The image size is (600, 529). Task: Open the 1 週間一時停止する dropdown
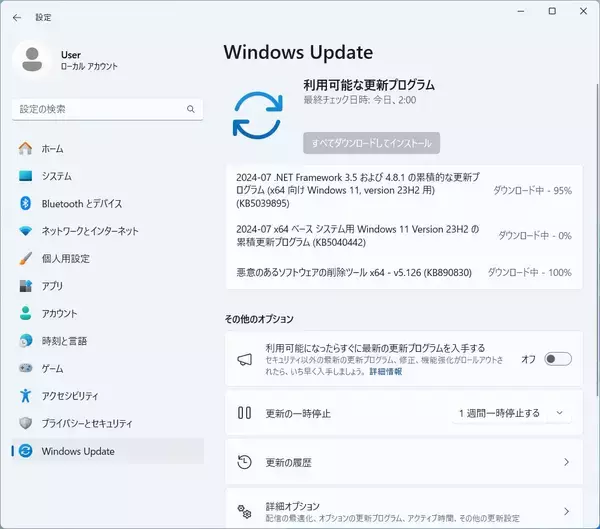coord(512,413)
